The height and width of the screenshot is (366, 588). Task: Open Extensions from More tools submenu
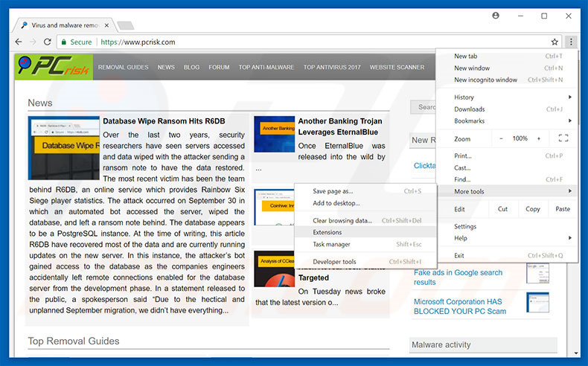click(365, 232)
